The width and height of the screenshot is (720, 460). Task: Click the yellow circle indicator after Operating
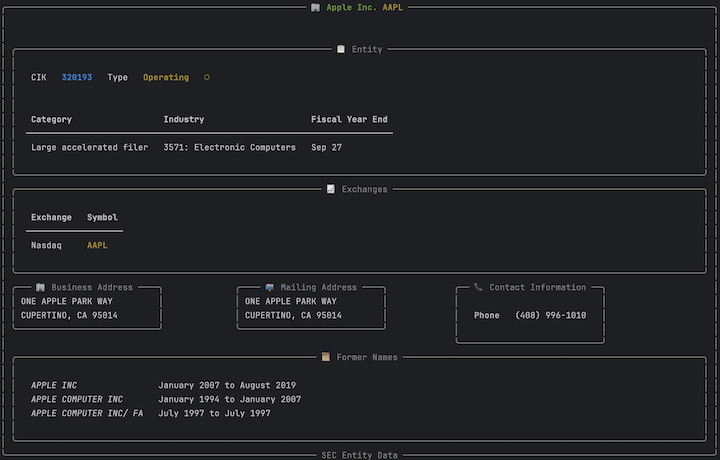[x=207, y=78]
